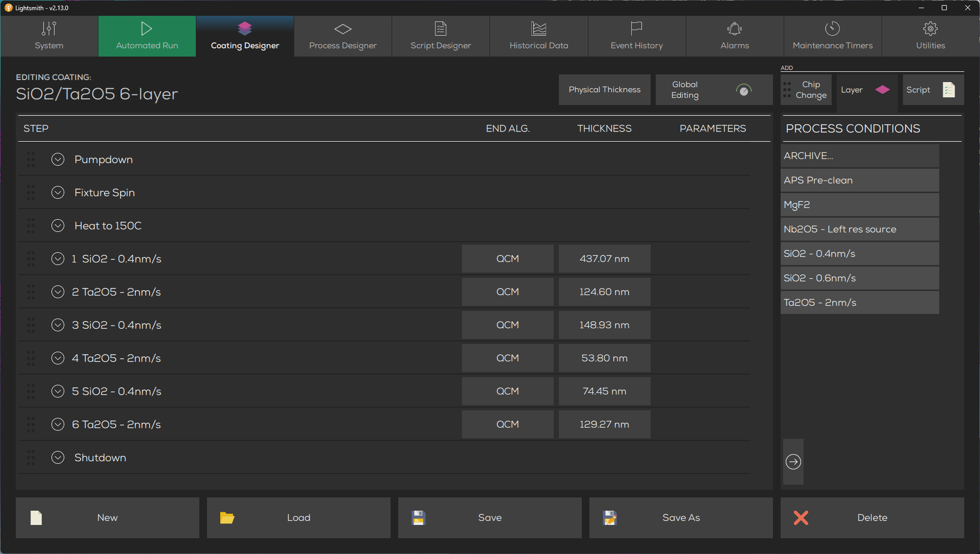Click the Automated Run play icon
The image size is (980, 554).
pyautogui.click(x=146, y=29)
